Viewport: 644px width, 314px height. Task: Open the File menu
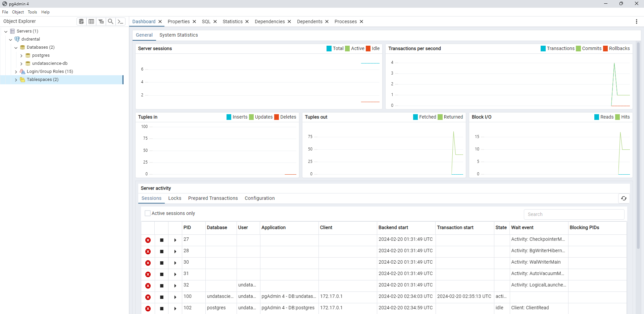5,12
